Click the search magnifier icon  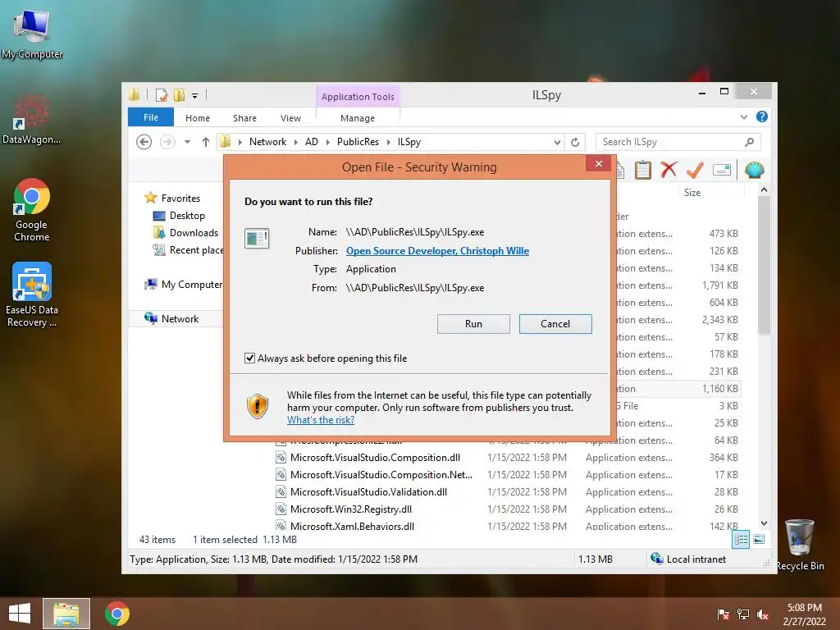(749, 142)
